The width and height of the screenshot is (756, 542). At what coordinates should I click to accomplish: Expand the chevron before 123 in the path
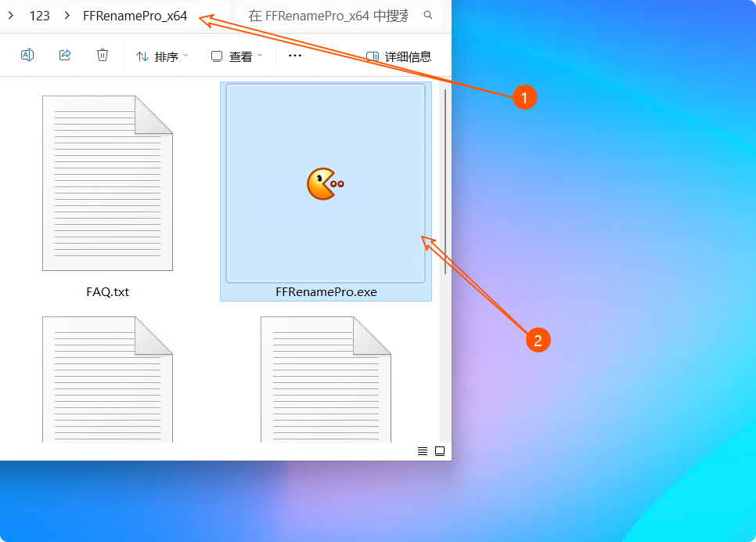(11, 16)
